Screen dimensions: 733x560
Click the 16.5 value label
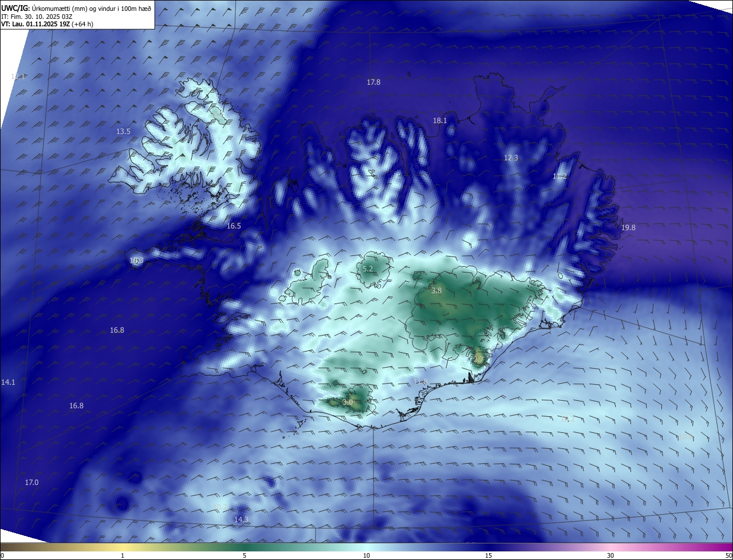point(234,226)
